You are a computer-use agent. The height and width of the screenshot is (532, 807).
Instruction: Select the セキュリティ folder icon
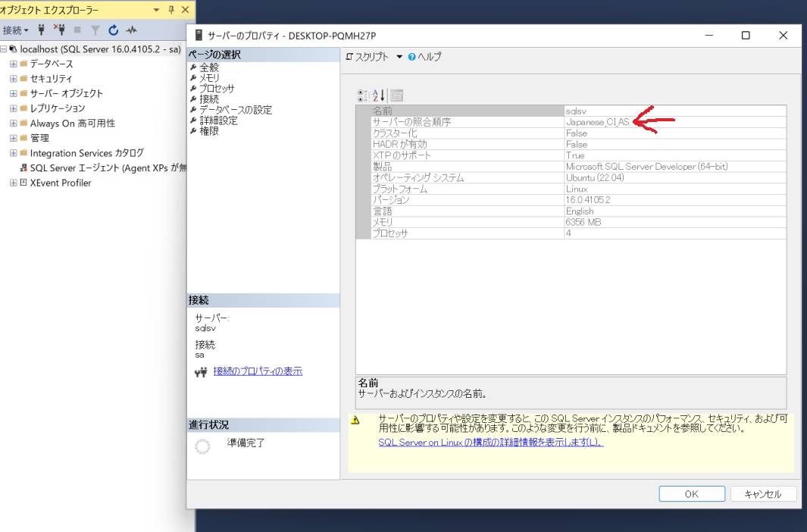coord(23,79)
